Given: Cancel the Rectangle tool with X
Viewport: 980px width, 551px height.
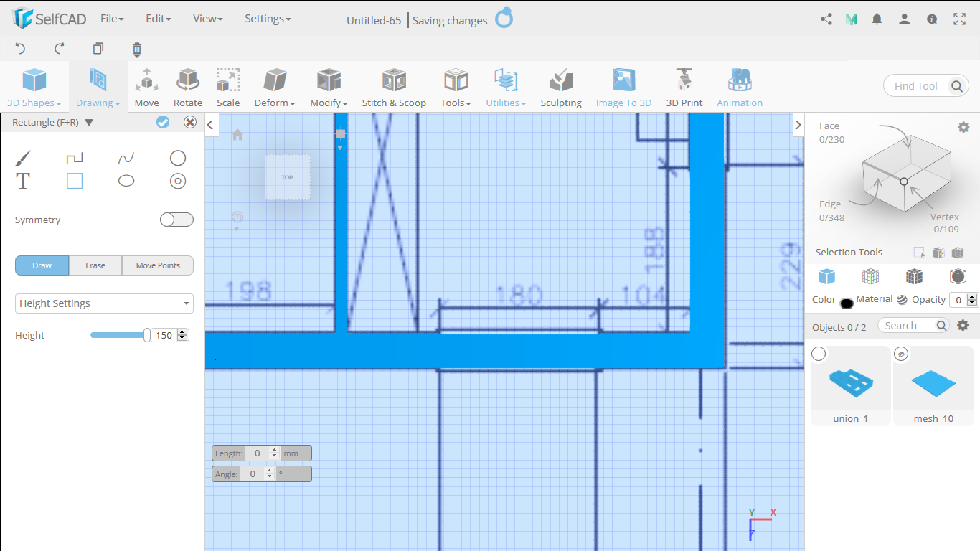Looking at the screenshot, I should pos(190,122).
